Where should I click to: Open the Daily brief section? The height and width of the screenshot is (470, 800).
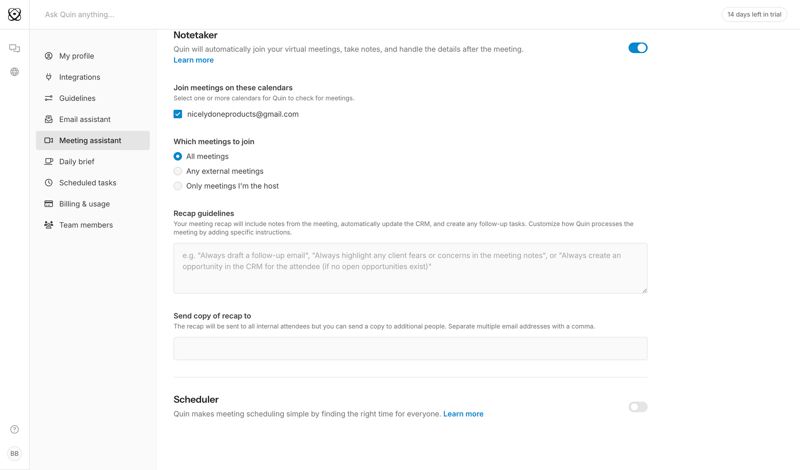tap(76, 162)
